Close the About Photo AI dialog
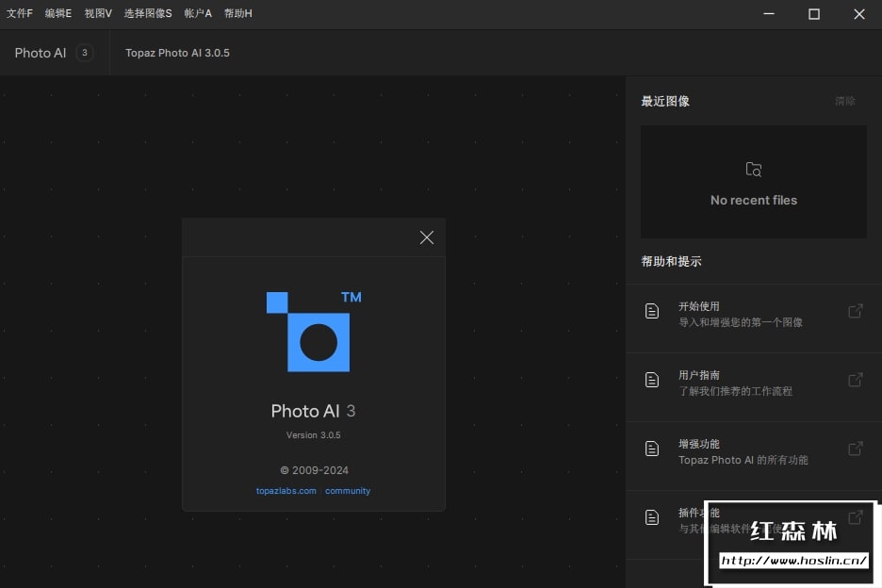 tap(426, 237)
